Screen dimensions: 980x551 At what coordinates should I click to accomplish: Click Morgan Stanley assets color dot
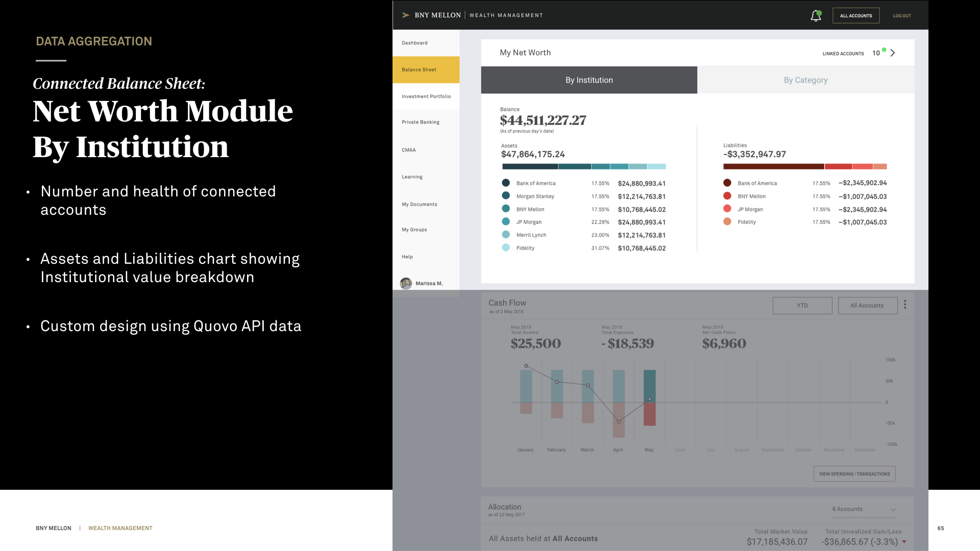[506, 195]
